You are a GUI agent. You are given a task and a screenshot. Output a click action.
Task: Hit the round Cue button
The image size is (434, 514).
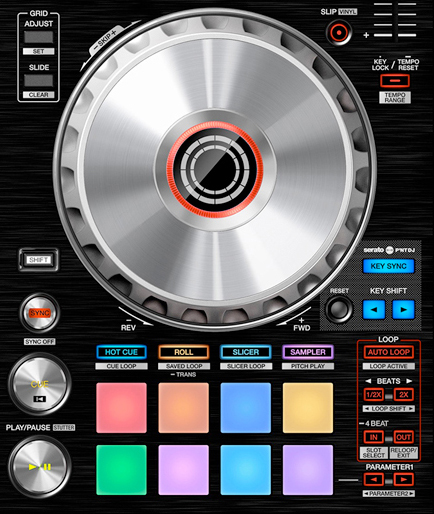(40, 384)
